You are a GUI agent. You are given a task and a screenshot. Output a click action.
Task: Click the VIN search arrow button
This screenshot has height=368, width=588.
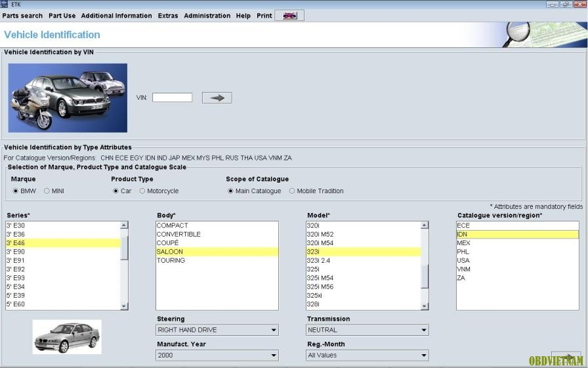click(217, 98)
